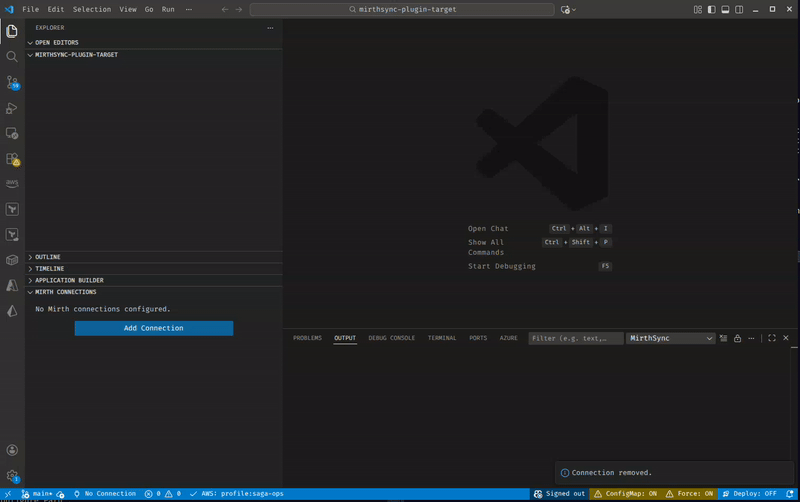Show more menu items via ellipsis
This screenshot has width=800, height=502.
pos(189,9)
